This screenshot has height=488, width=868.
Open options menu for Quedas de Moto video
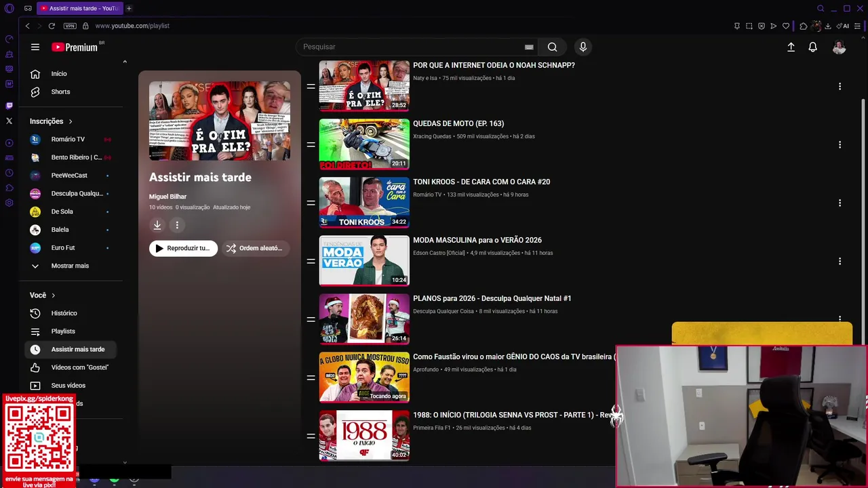coord(840,144)
